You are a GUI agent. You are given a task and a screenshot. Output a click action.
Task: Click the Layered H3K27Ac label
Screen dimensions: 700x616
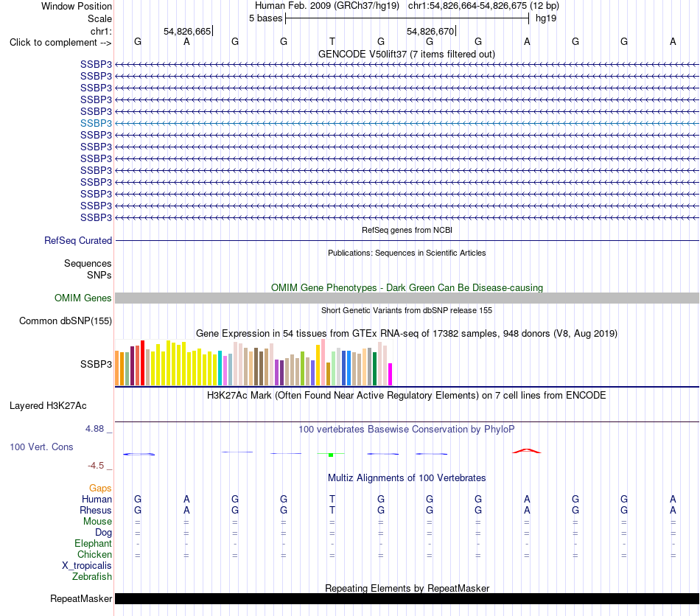pyautogui.click(x=48, y=406)
